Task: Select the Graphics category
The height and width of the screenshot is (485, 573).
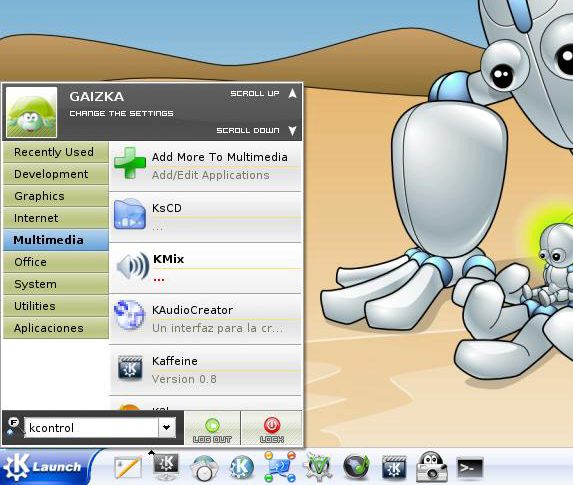Action: [56, 196]
